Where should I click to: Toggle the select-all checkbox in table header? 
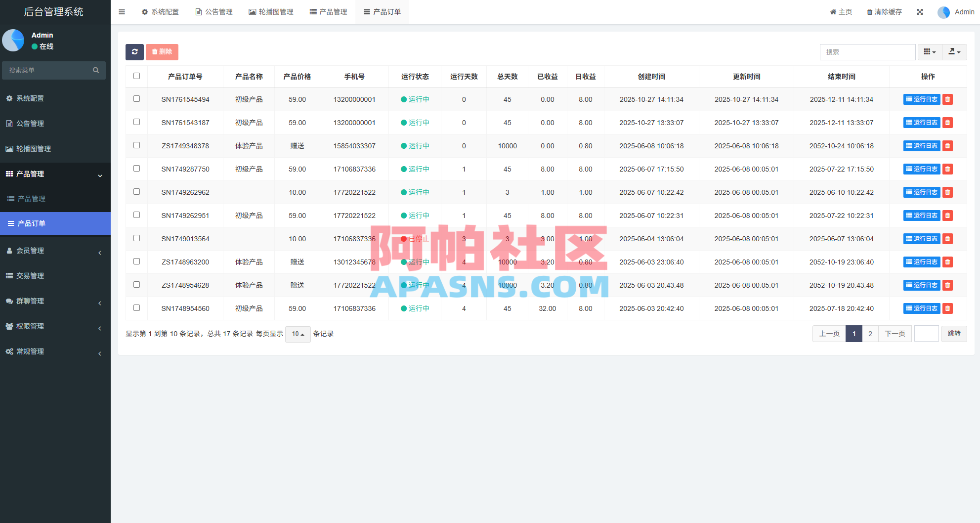(x=137, y=76)
